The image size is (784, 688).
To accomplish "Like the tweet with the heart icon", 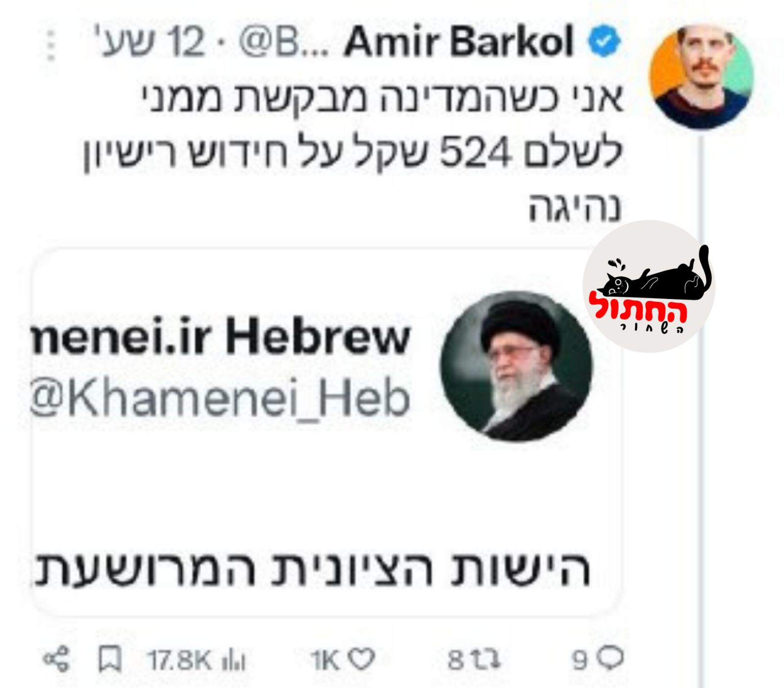I will [363, 660].
